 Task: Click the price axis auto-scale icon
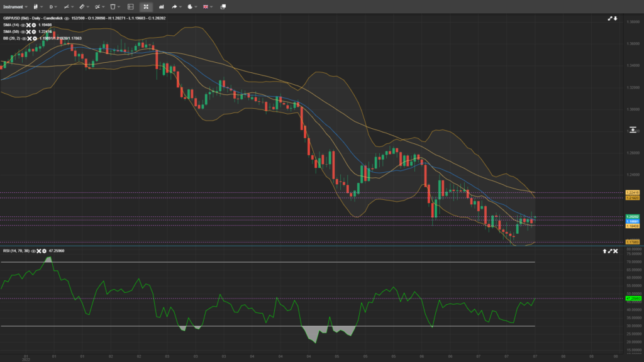coord(633,130)
